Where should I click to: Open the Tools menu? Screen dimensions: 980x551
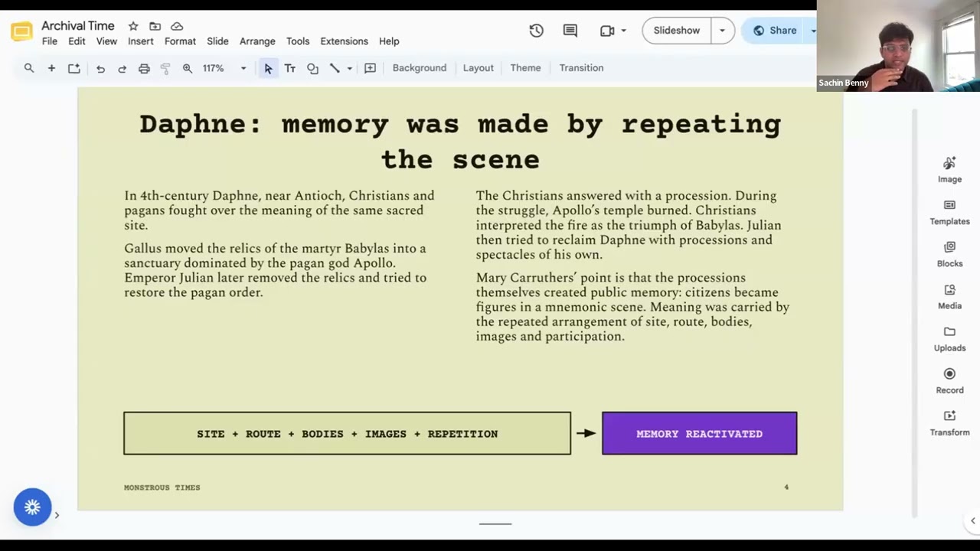(298, 41)
